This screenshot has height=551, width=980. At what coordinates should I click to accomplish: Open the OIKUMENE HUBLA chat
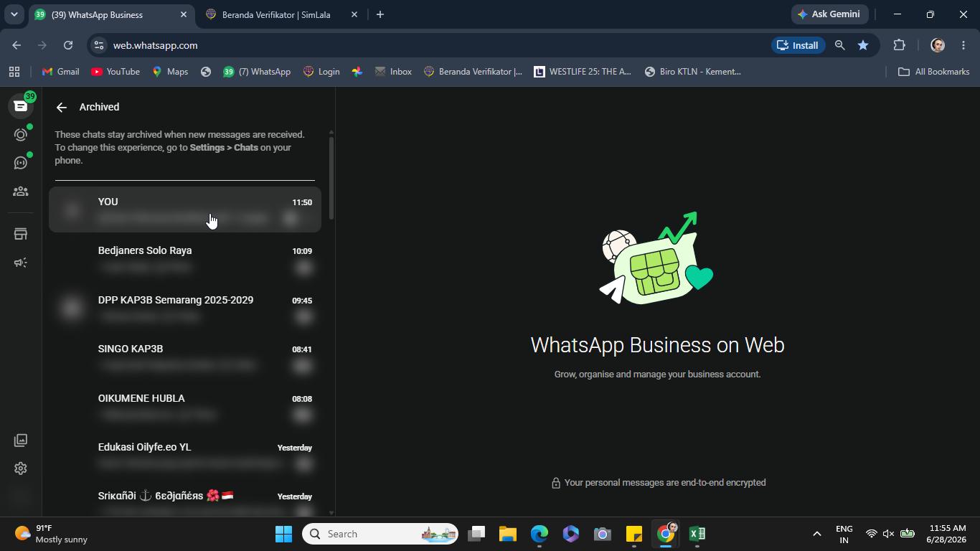coord(185,405)
